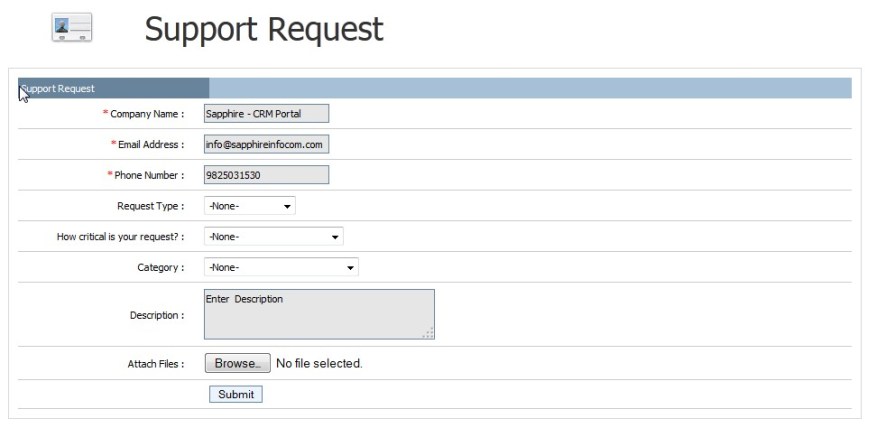Click the Company Name input field
The height and width of the screenshot is (428, 886).
click(x=266, y=114)
